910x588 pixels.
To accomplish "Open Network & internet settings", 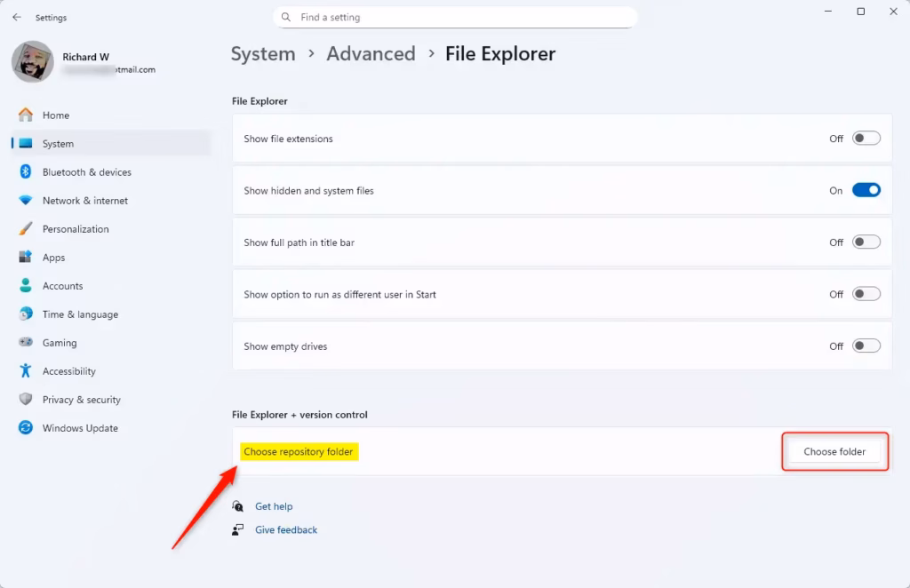I will click(111, 200).
